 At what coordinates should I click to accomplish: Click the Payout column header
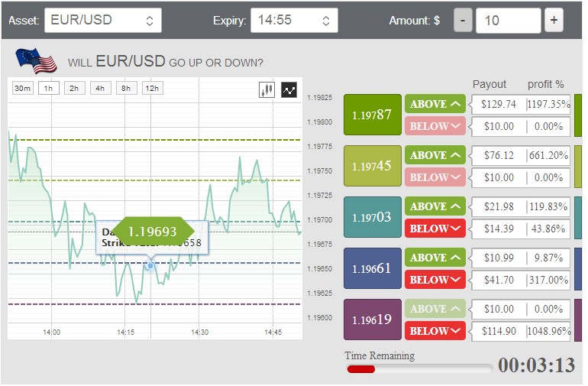click(489, 84)
